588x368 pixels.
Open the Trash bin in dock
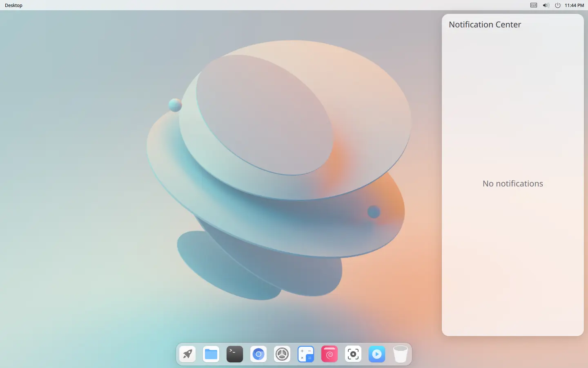point(401,354)
